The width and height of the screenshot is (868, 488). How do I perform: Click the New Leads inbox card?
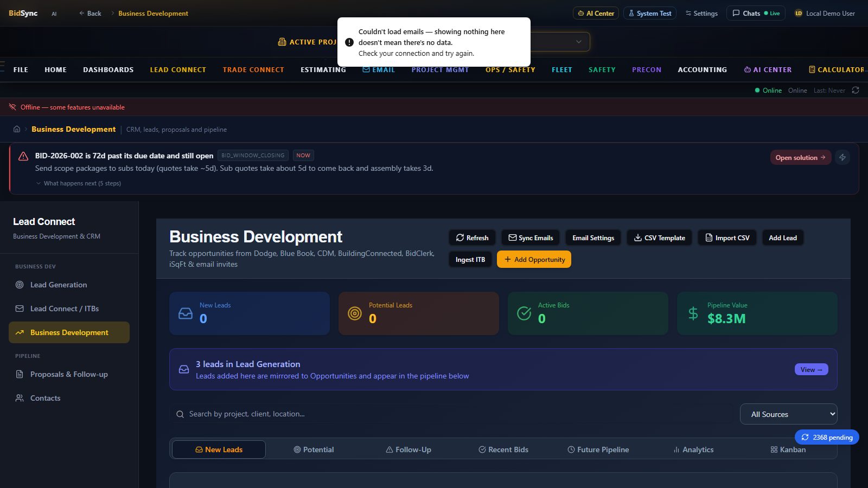pos(250,313)
